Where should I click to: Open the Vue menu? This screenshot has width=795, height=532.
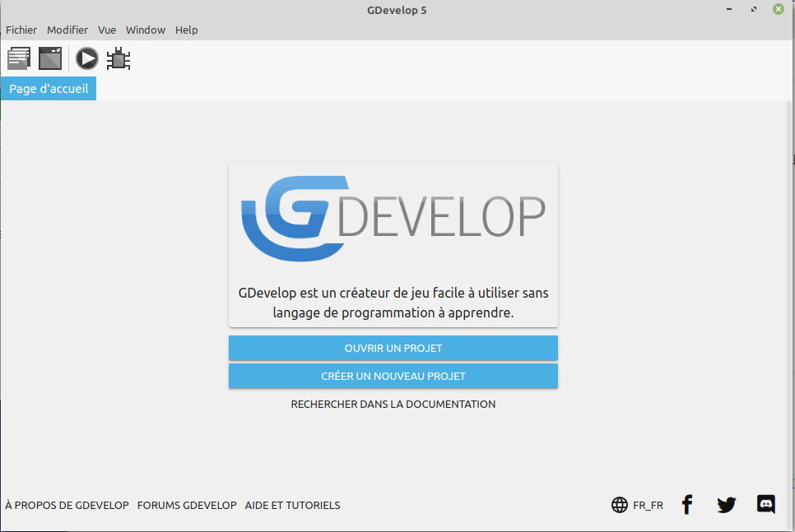pos(107,30)
